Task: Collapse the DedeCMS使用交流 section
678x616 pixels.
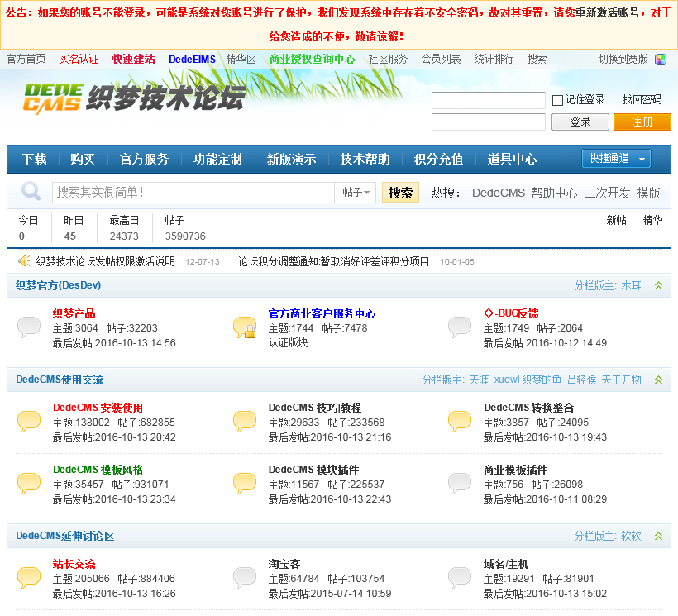Action: tap(658, 380)
